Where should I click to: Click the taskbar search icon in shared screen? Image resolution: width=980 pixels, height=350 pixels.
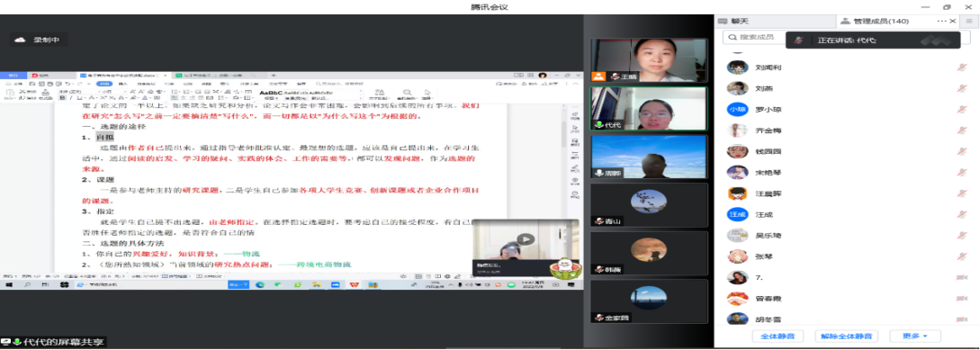[28, 284]
